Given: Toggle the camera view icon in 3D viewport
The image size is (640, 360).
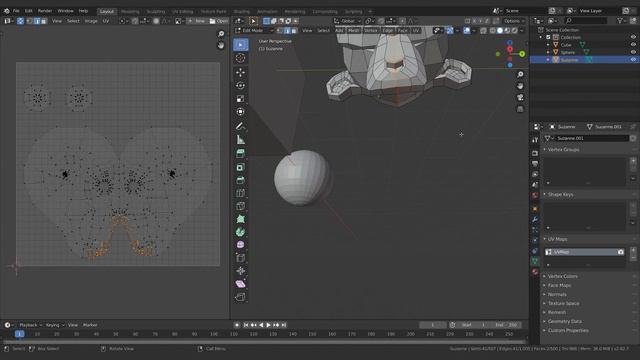Looking at the screenshot, I should (520, 98).
